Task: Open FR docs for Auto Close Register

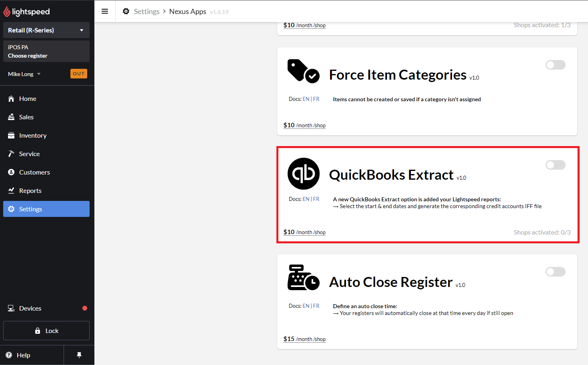Action: pyautogui.click(x=316, y=306)
